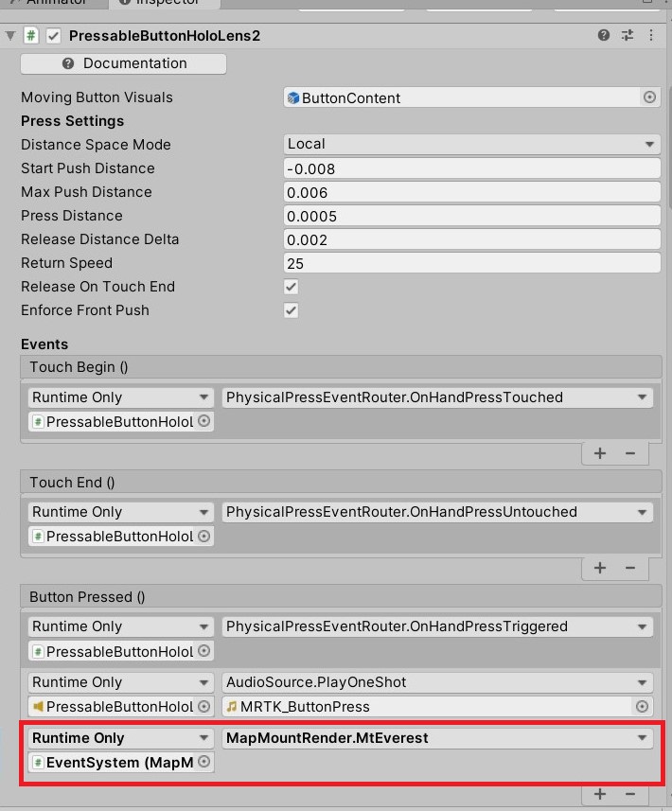Image resolution: width=672 pixels, height=811 pixels.
Task: Pick object for EventSystem (MapM target
Action: [204, 762]
